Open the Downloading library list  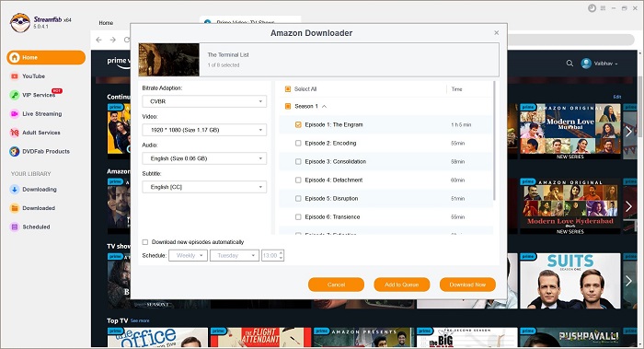pos(40,190)
